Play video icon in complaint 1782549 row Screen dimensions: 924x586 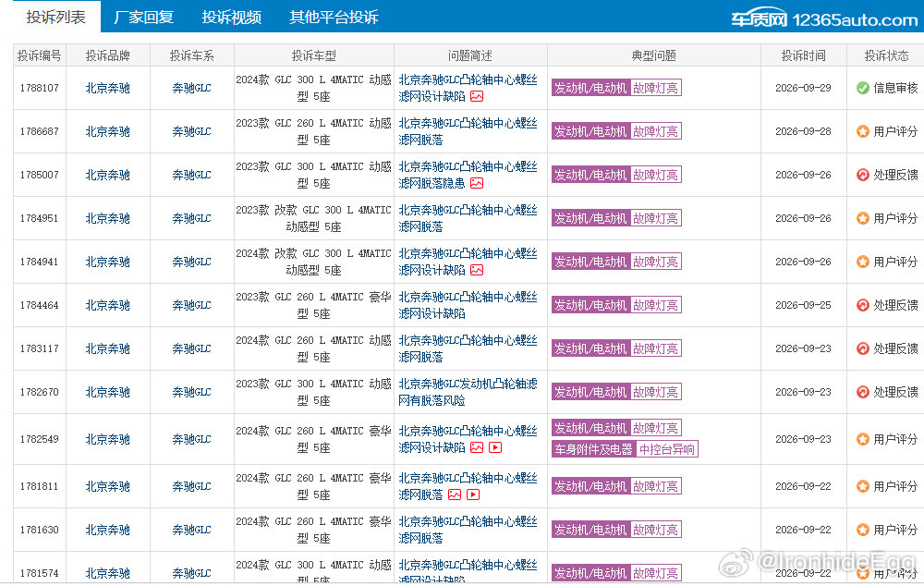tap(495, 447)
